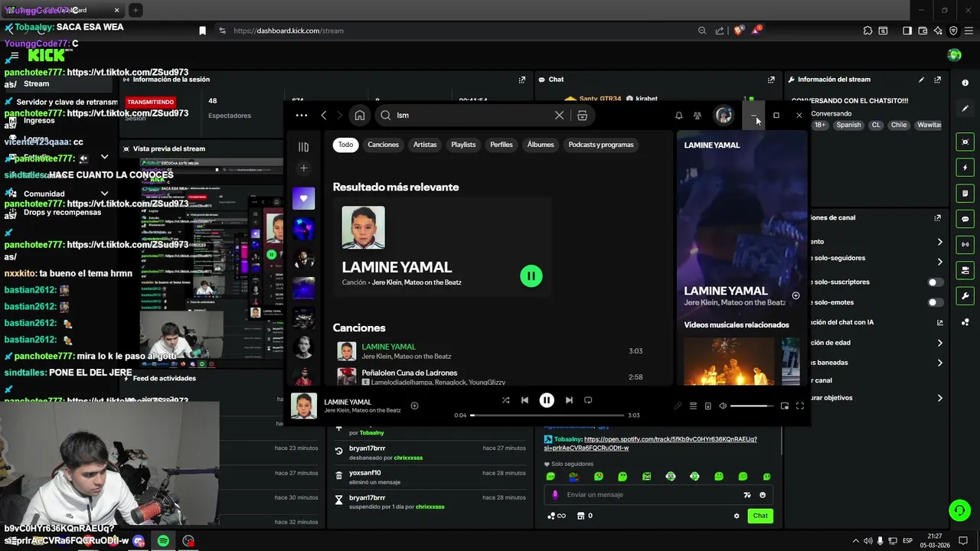The width and height of the screenshot is (980, 551).
Task: Click the lightning icon in Kick right sidebar
Action: click(x=965, y=168)
